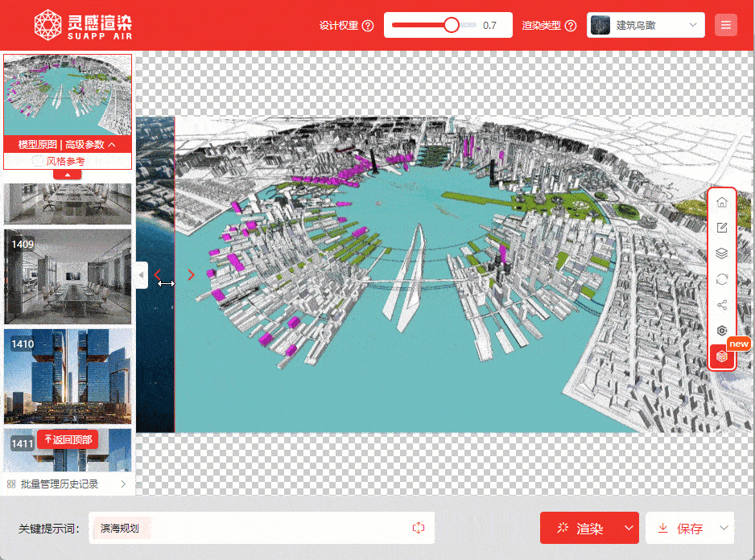Click the help icon next to 渲染类型
This screenshot has width=755, height=560.
571,26
